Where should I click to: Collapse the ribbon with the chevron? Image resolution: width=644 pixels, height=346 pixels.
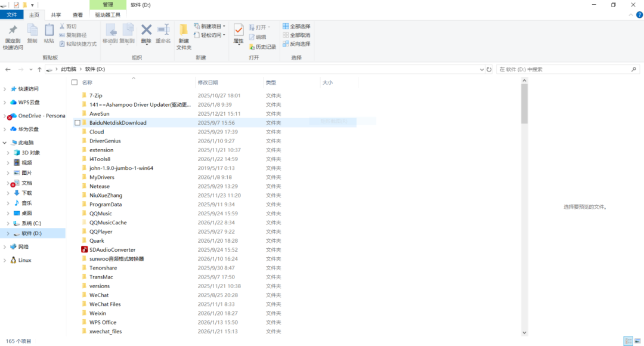tap(631, 15)
